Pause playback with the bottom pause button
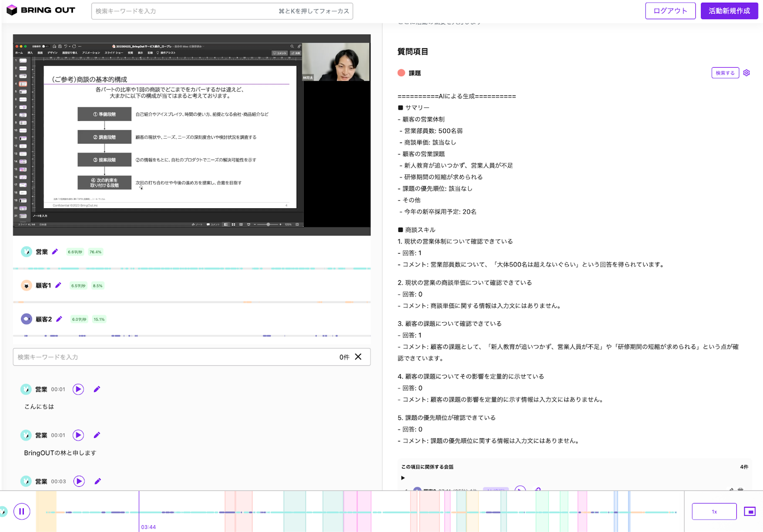Screen dimensions: 763x532 [21, 512]
